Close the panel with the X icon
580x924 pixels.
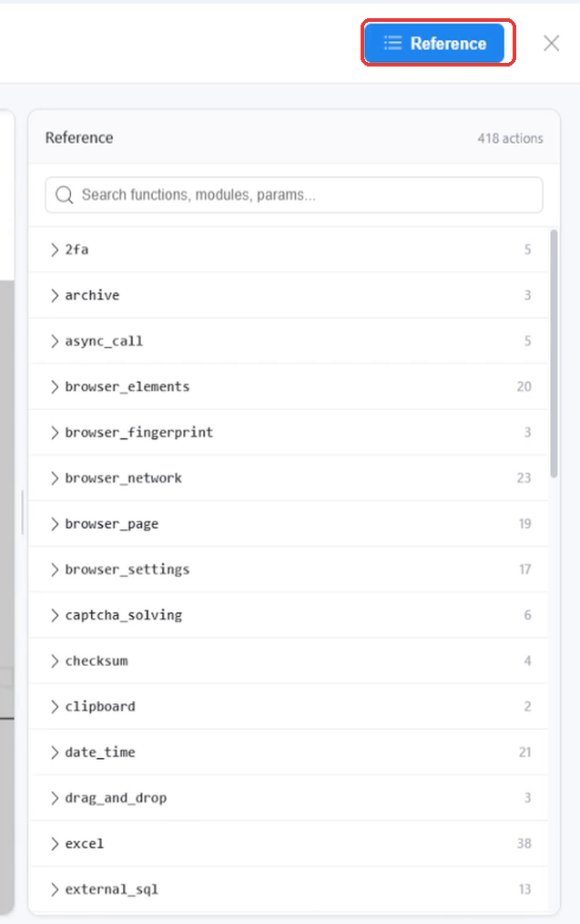pyautogui.click(x=551, y=43)
